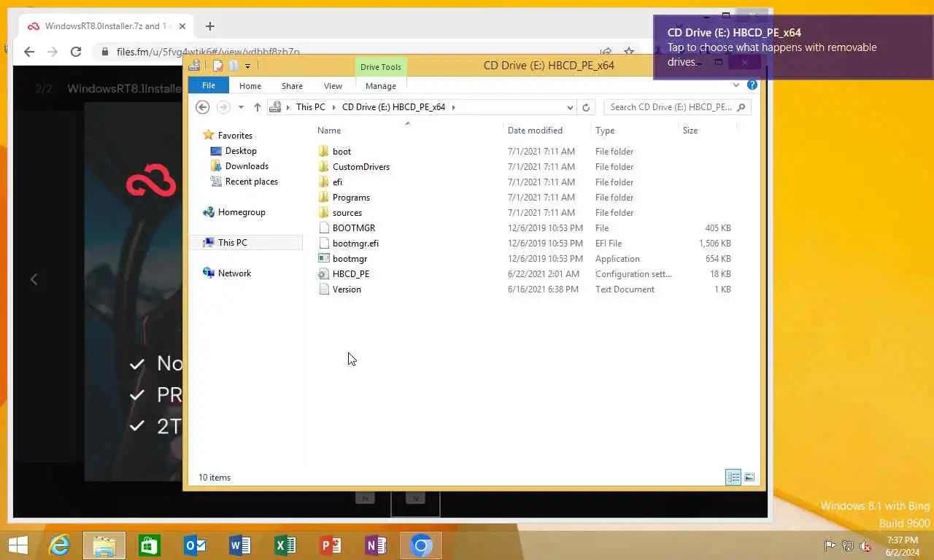Select Favorites in the navigation pane
The image size is (934, 560).
235,136
